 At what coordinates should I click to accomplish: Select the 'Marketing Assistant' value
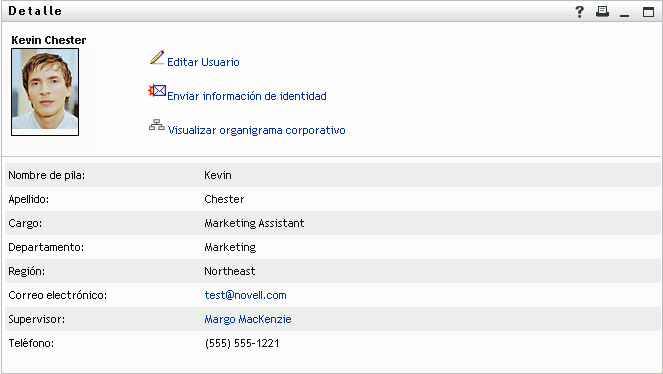tap(254, 223)
